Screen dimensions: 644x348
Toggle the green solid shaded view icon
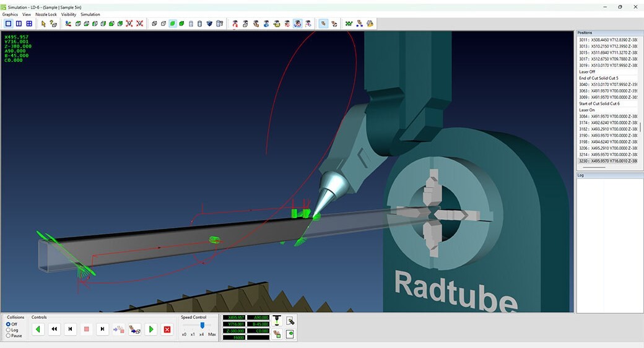[x=173, y=24]
